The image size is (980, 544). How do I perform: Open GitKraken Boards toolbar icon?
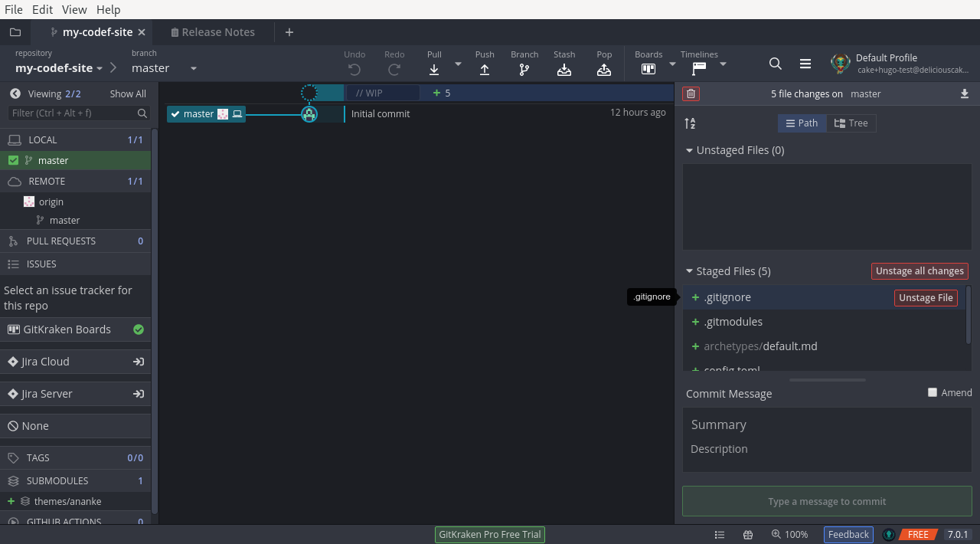click(x=648, y=69)
